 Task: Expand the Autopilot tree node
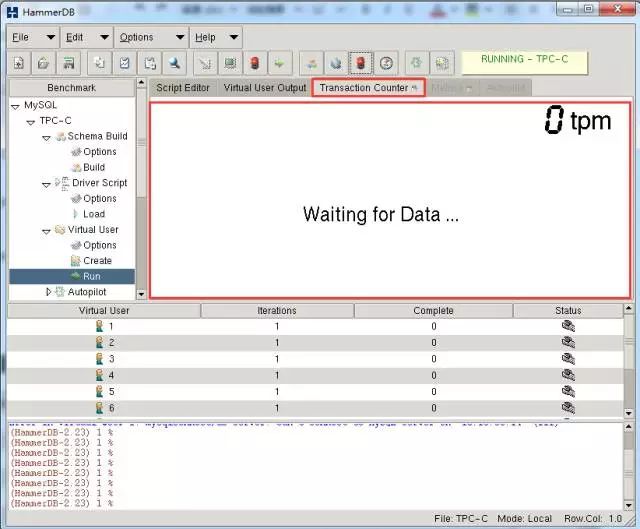pyautogui.click(x=49, y=291)
